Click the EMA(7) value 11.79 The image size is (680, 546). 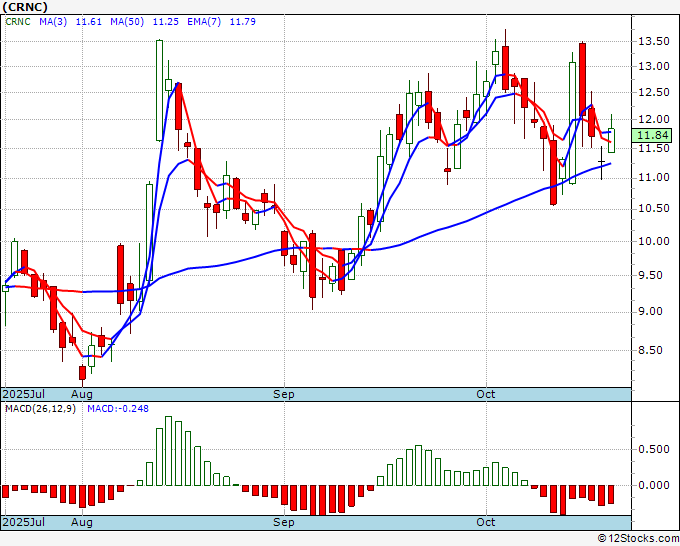tap(242, 21)
